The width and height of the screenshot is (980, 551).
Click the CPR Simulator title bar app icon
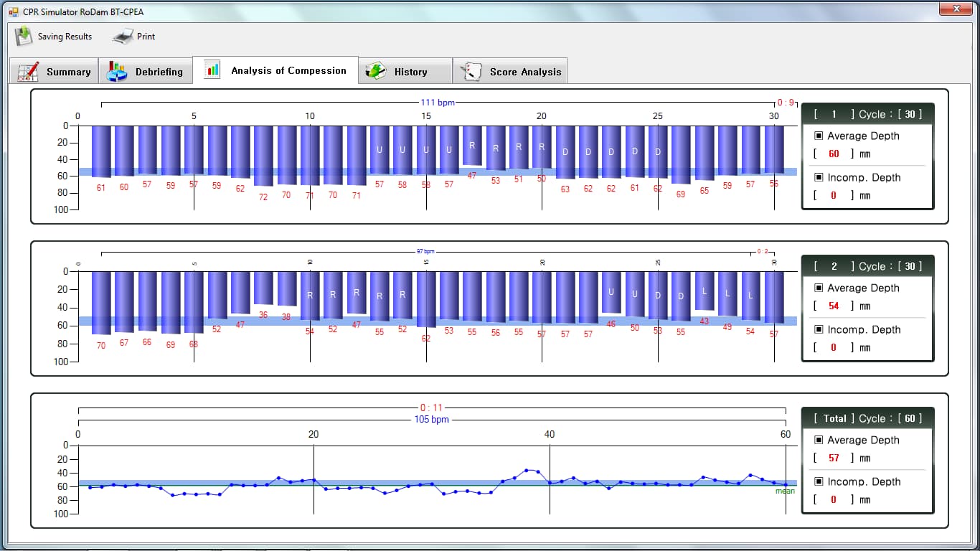[14, 11]
